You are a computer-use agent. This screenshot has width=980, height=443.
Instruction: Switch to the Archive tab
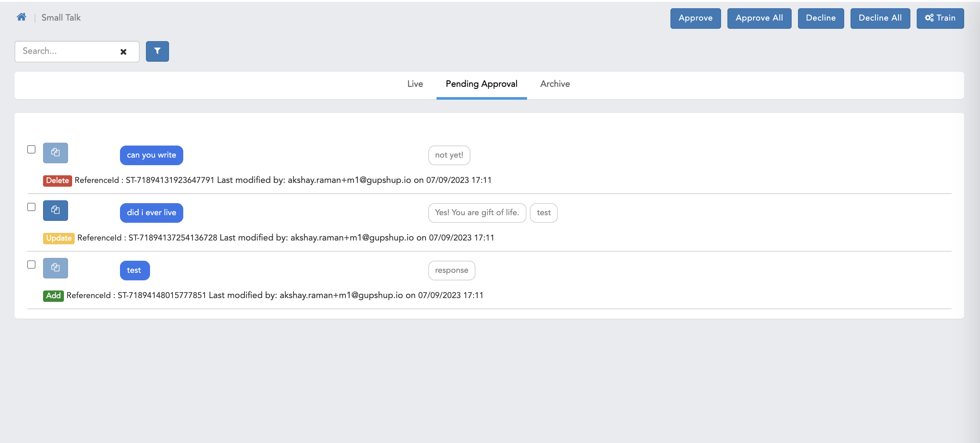click(x=555, y=83)
